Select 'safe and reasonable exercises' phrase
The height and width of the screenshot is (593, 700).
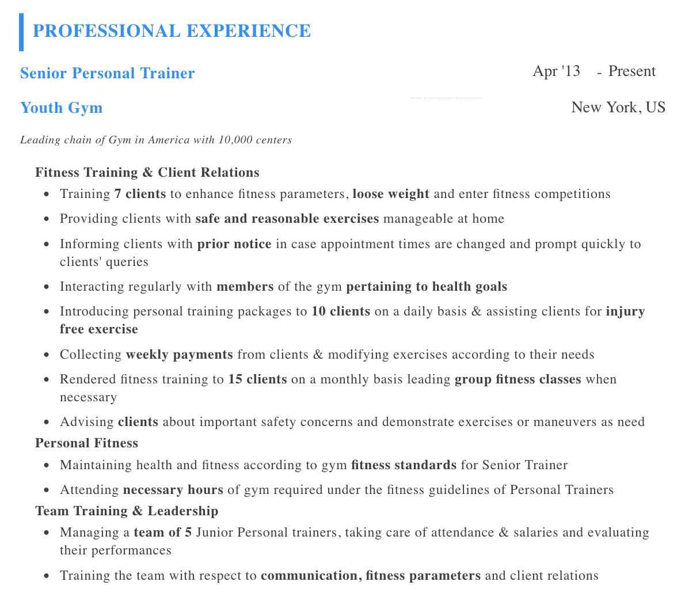[287, 219]
